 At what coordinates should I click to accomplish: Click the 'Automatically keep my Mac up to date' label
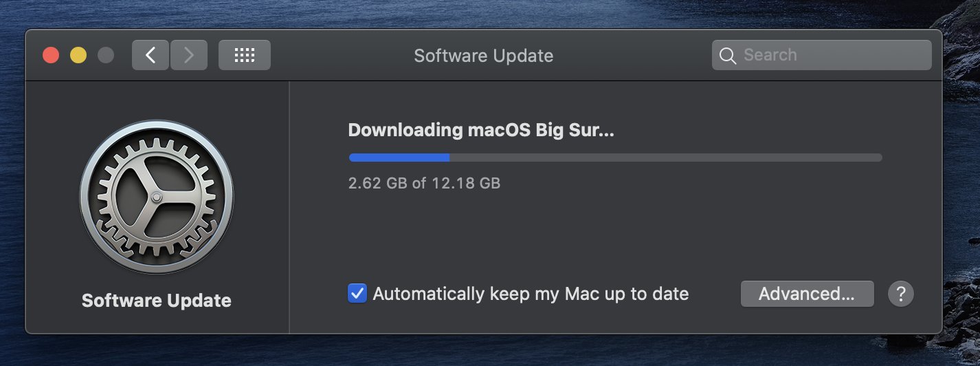531,294
